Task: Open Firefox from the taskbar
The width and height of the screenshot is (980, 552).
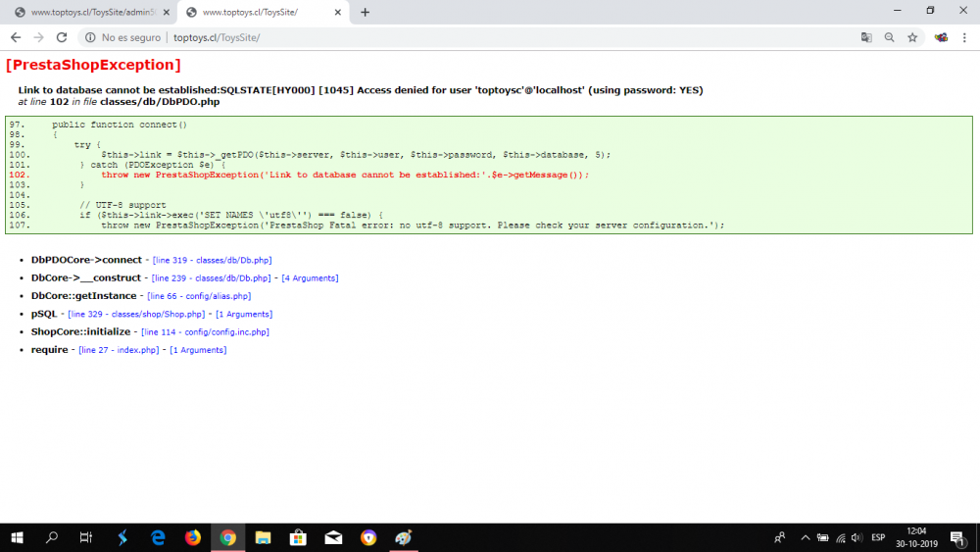Action: [x=193, y=537]
